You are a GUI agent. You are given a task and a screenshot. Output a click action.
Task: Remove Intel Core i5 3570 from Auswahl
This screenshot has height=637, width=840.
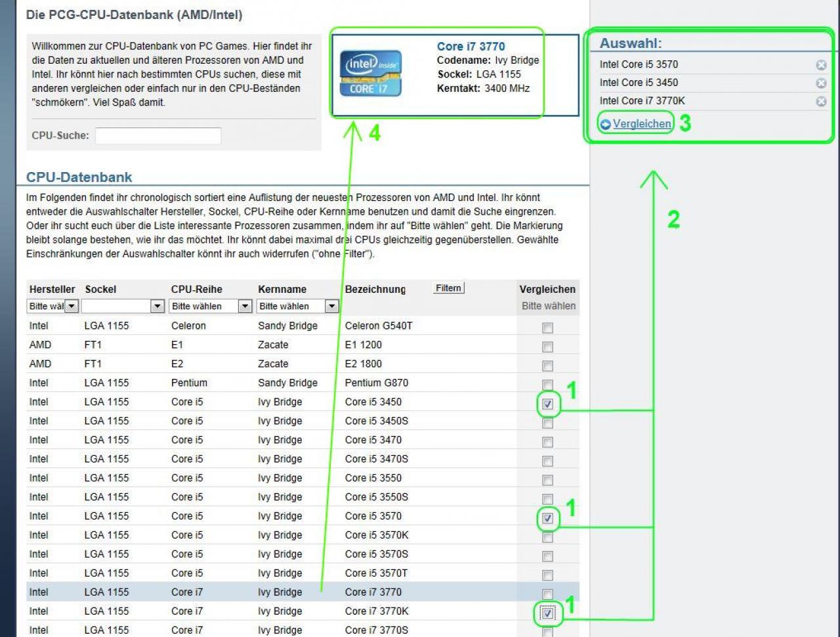click(x=821, y=65)
